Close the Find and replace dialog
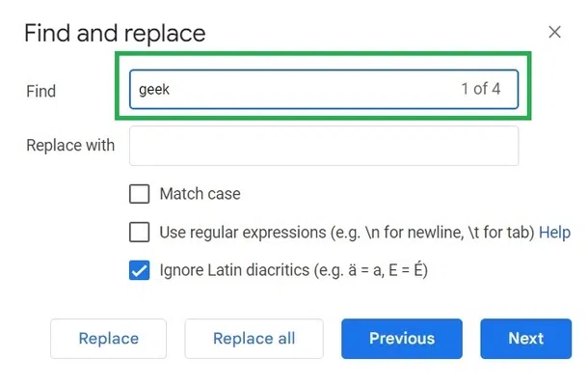This screenshot has width=588, height=386. [554, 32]
